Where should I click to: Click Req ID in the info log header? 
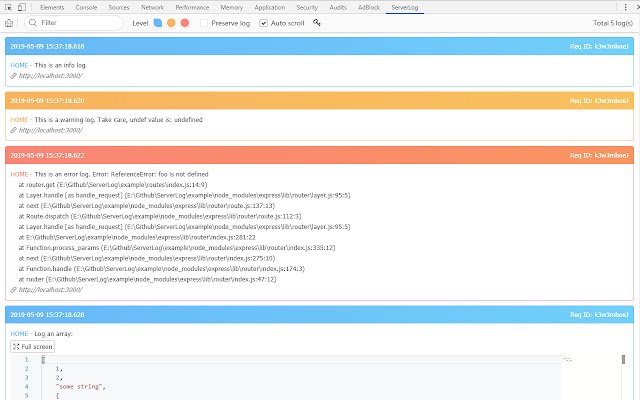(x=599, y=47)
